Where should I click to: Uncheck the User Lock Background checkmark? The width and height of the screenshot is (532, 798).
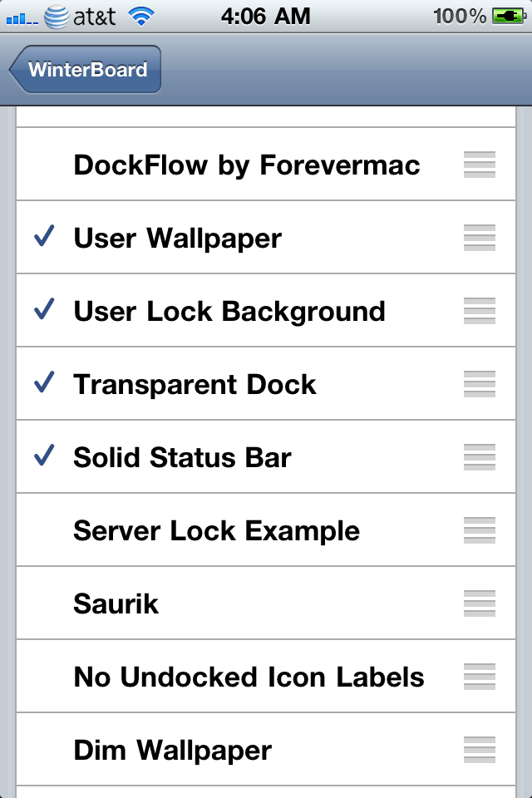[44, 309]
